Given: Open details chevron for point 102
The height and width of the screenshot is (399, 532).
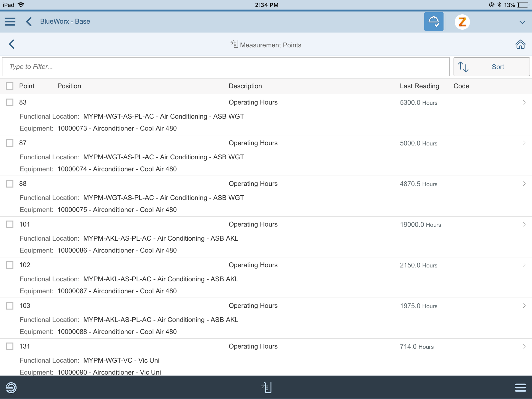Looking at the screenshot, I should tap(524, 265).
